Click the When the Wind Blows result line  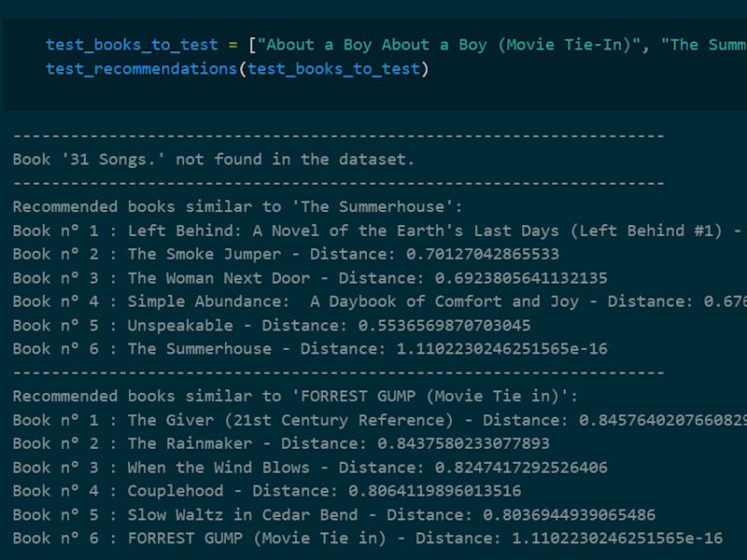(x=310, y=468)
